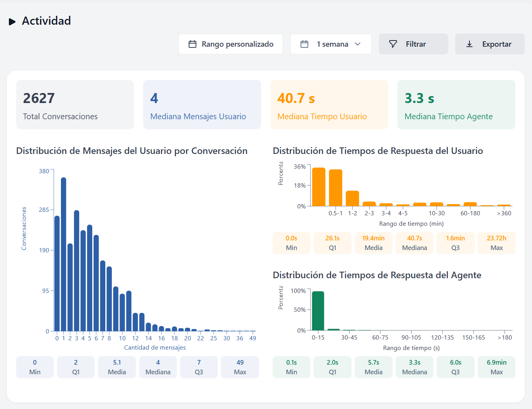Click the green Media 5.7s chip
Screen dimensions: 532x409
pyautogui.click(x=373, y=367)
